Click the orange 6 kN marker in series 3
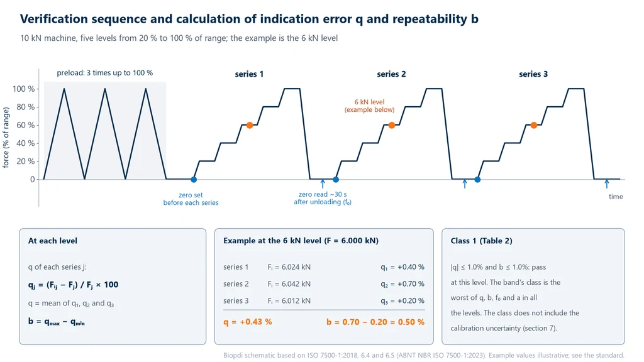 [x=533, y=125]
